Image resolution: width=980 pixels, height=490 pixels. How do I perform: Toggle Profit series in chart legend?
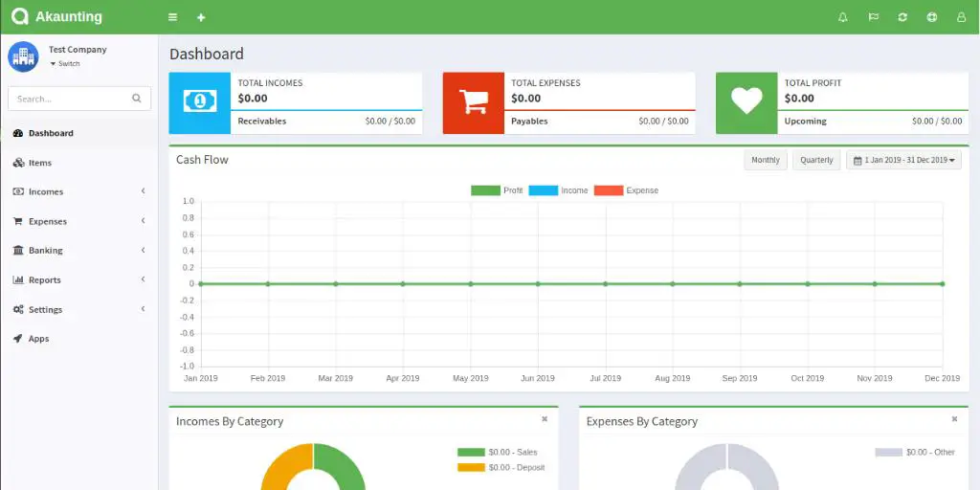pyautogui.click(x=497, y=190)
